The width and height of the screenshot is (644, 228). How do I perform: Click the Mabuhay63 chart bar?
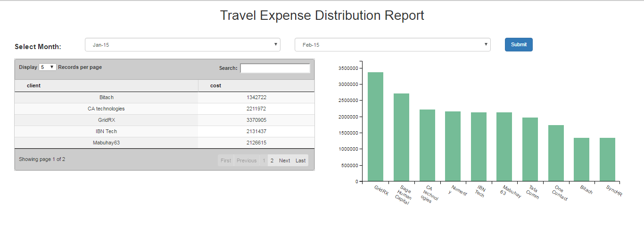[x=504, y=147]
